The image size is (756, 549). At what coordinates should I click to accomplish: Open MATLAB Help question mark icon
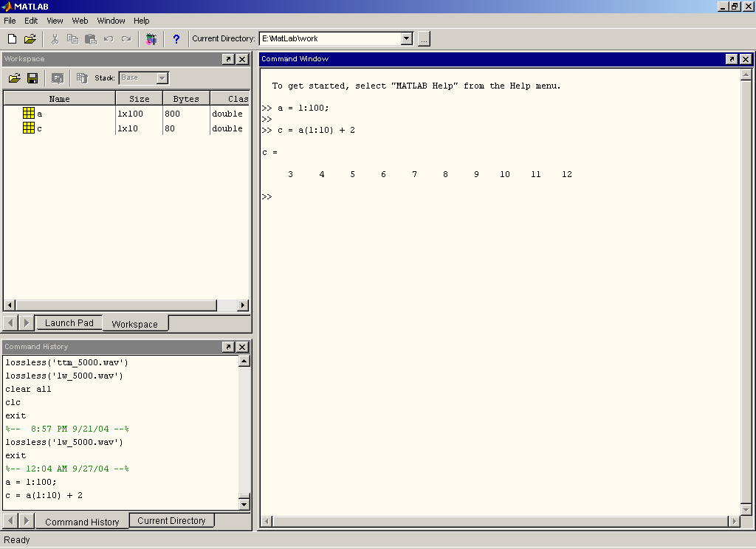[176, 39]
